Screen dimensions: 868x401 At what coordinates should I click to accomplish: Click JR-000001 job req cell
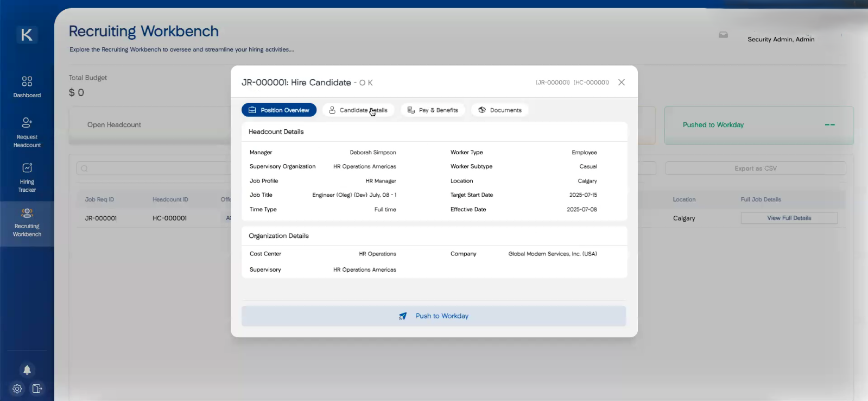(101, 218)
